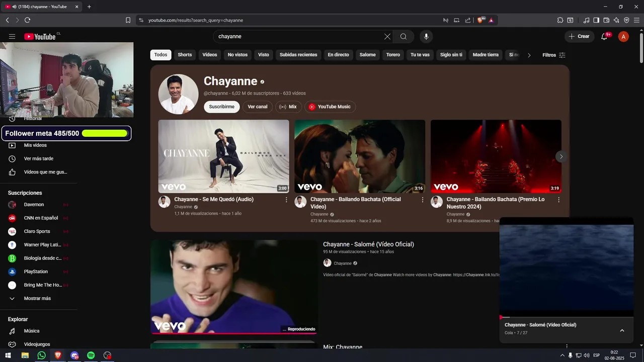
Task: Open browser main menu
Action: [x=636, y=20]
